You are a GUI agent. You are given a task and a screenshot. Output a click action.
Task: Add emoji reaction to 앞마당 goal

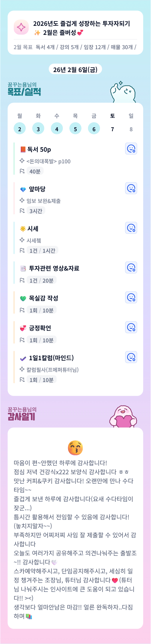click(x=131, y=188)
